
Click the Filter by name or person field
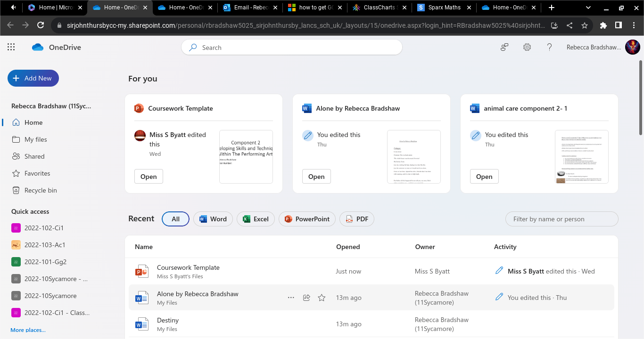click(x=562, y=219)
